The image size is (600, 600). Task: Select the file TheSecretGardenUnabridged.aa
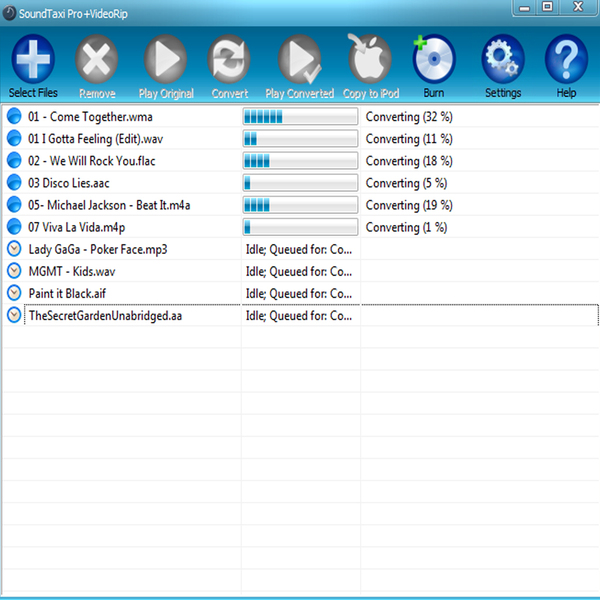[105, 316]
